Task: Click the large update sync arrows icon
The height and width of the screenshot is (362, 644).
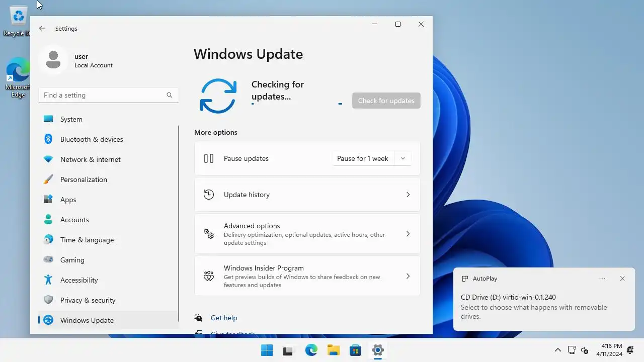Action: pyautogui.click(x=218, y=96)
